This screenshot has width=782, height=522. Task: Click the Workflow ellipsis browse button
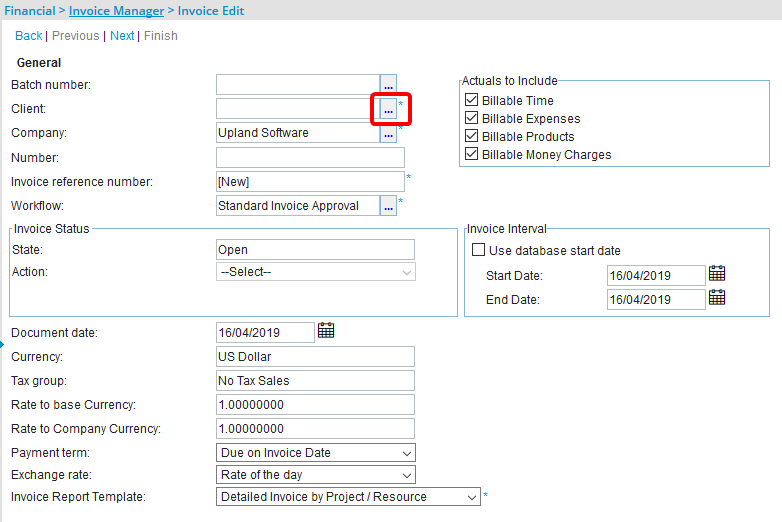tap(388, 205)
